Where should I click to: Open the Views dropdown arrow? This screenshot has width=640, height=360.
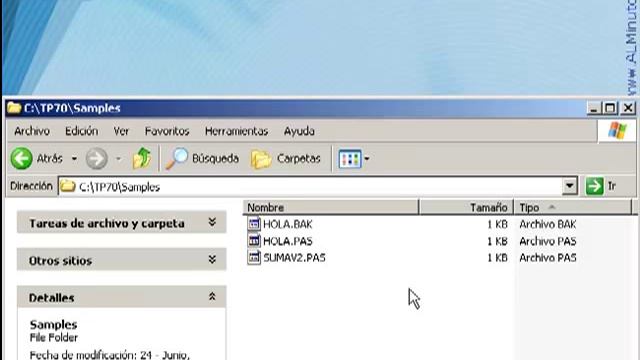[x=367, y=158]
